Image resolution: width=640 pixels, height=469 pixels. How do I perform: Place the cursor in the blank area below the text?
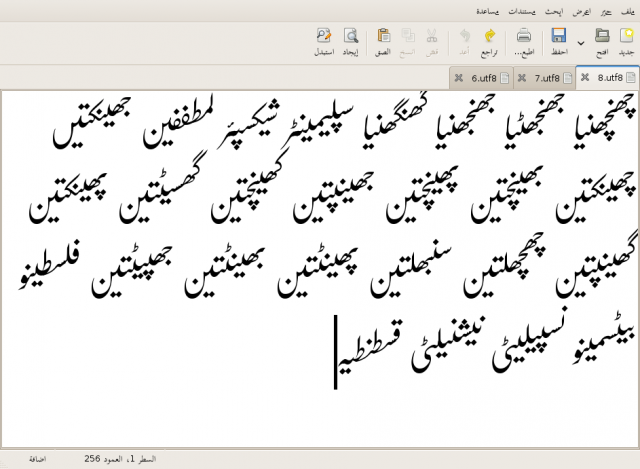[318, 416]
